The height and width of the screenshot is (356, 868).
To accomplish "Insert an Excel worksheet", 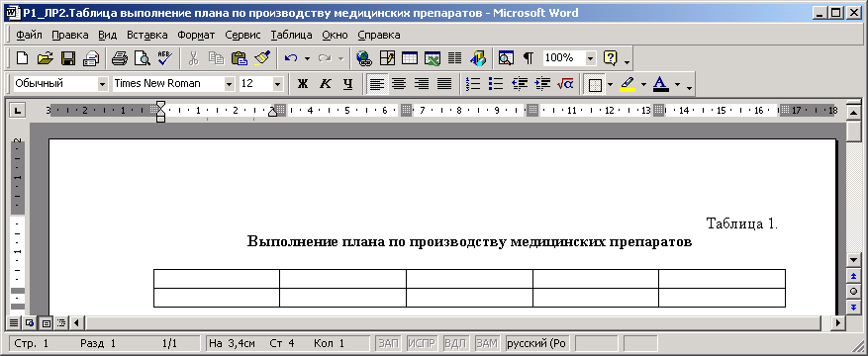I will [x=433, y=57].
